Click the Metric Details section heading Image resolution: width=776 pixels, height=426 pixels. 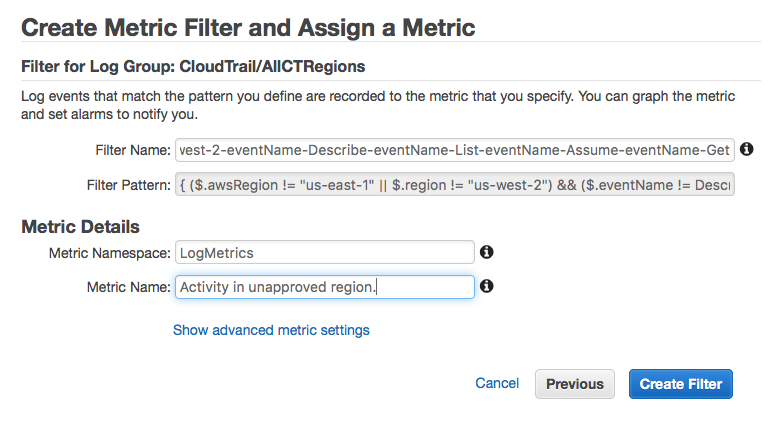pyautogui.click(x=81, y=227)
